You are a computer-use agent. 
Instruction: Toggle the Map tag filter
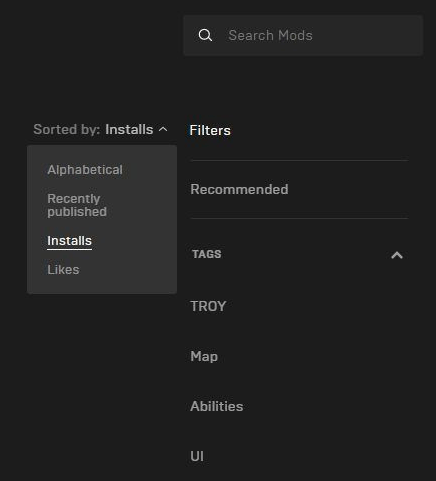pyautogui.click(x=204, y=356)
